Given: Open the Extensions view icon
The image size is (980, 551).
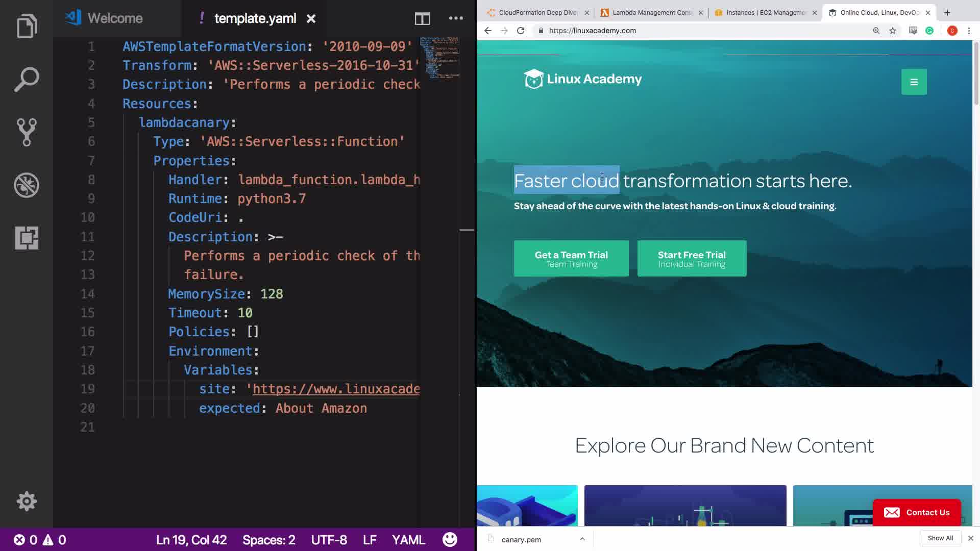Looking at the screenshot, I should (27, 238).
